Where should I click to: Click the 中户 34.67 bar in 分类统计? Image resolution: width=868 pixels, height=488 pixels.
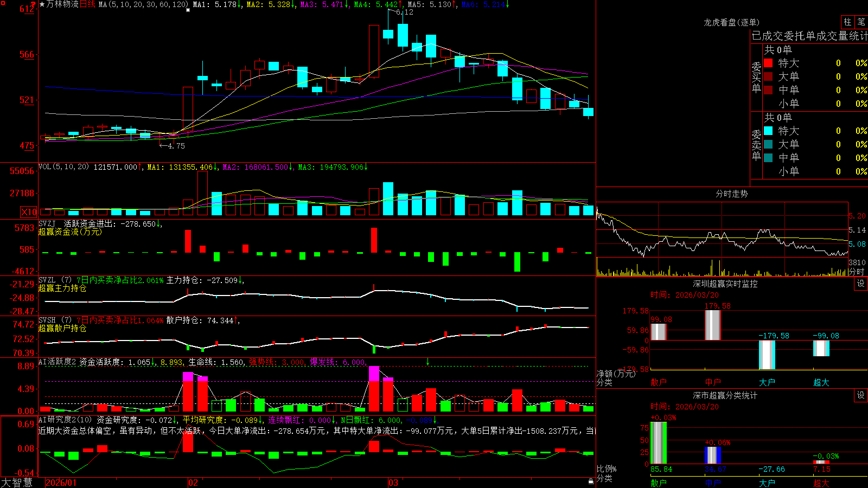pyautogui.click(x=713, y=455)
